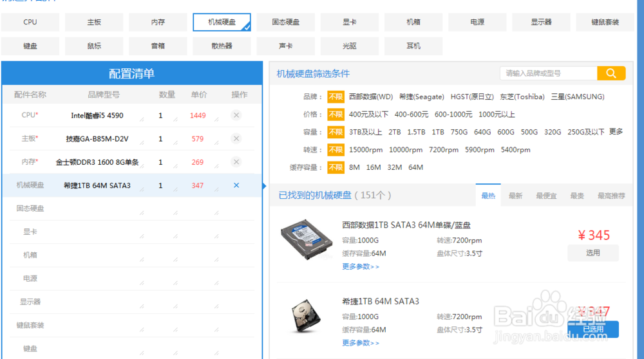
Task: Open the 散热器 category tab
Action: tap(222, 46)
